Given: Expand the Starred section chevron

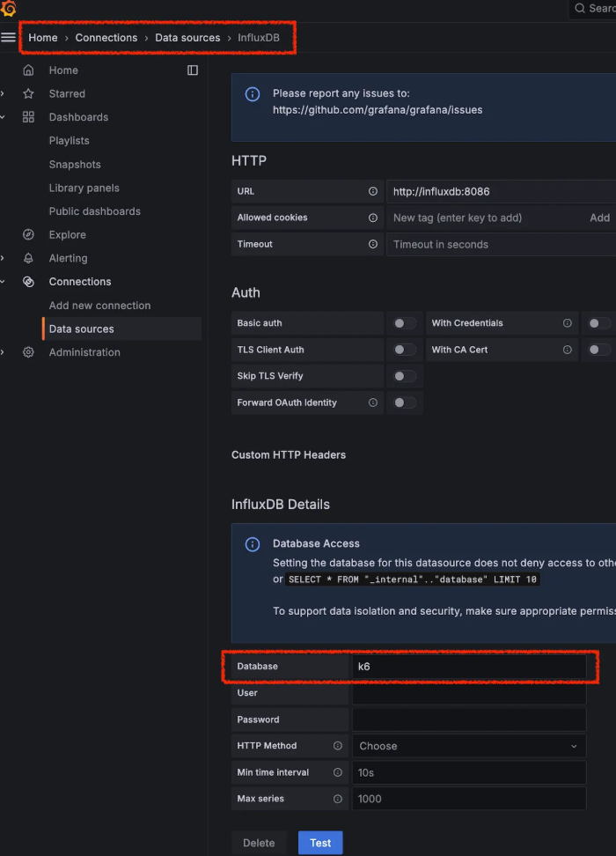Looking at the screenshot, I should point(3,94).
